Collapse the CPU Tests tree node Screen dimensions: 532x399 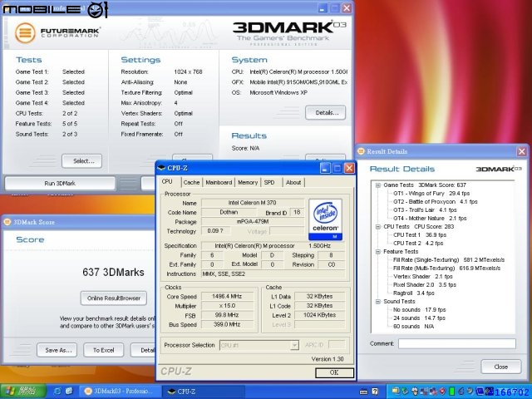click(x=377, y=227)
